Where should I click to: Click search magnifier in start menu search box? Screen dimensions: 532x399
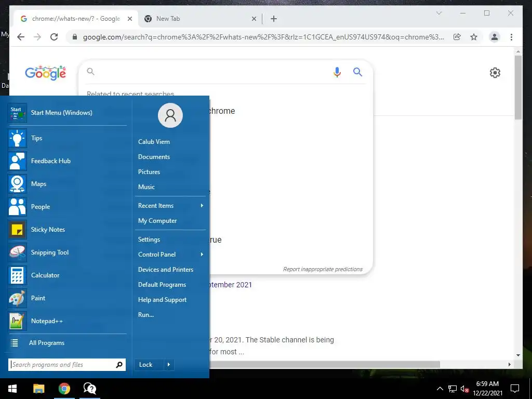[x=119, y=365]
